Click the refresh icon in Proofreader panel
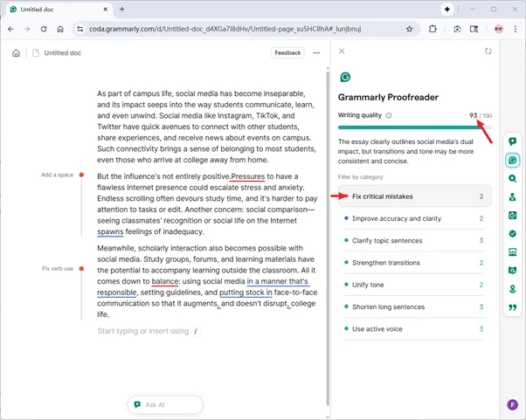 (488, 52)
